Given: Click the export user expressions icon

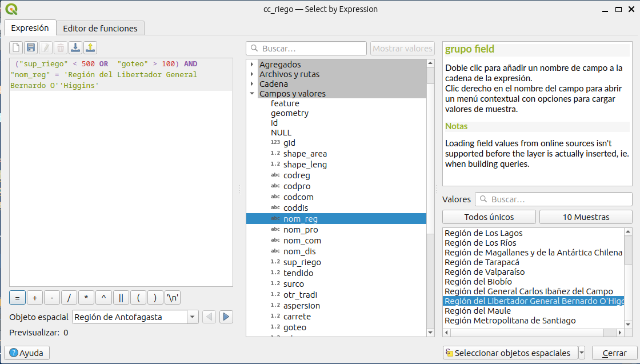Looking at the screenshot, I should [90, 48].
